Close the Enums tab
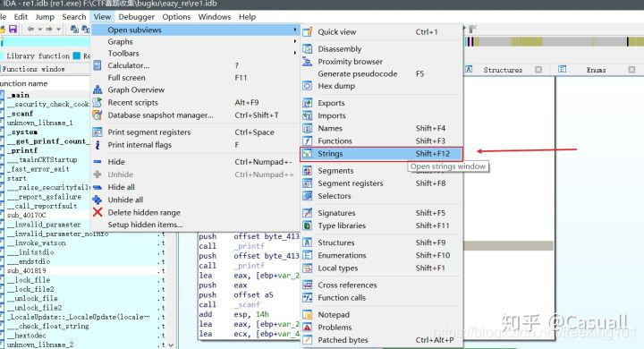 (631, 70)
